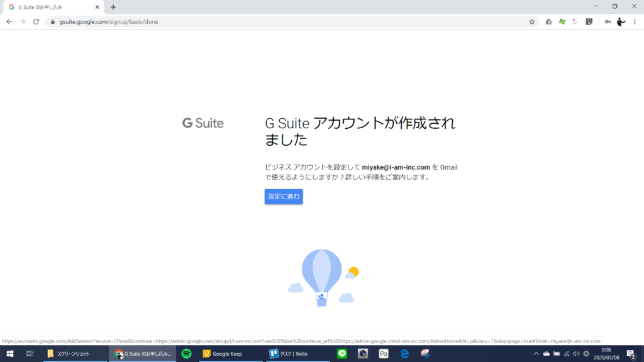Open the Google Keep lightbulb extension
The width and height of the screenshot is (644, 362).
589,22
